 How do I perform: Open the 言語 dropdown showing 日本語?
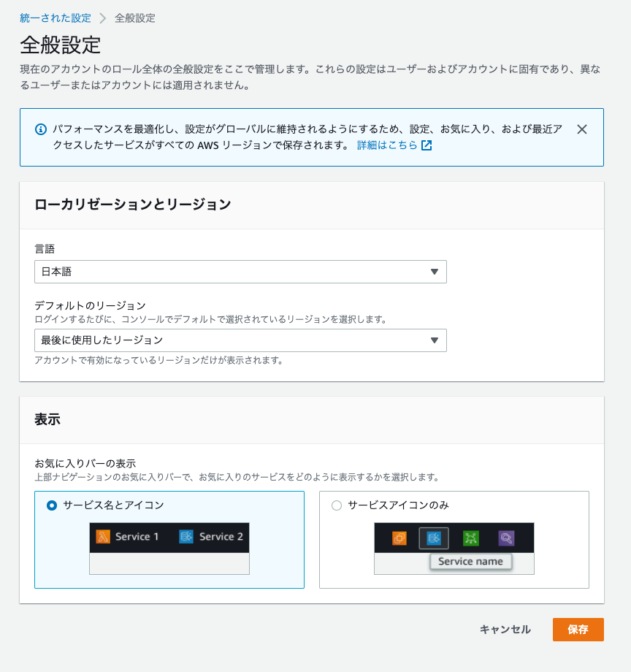[x=241, y=271]
